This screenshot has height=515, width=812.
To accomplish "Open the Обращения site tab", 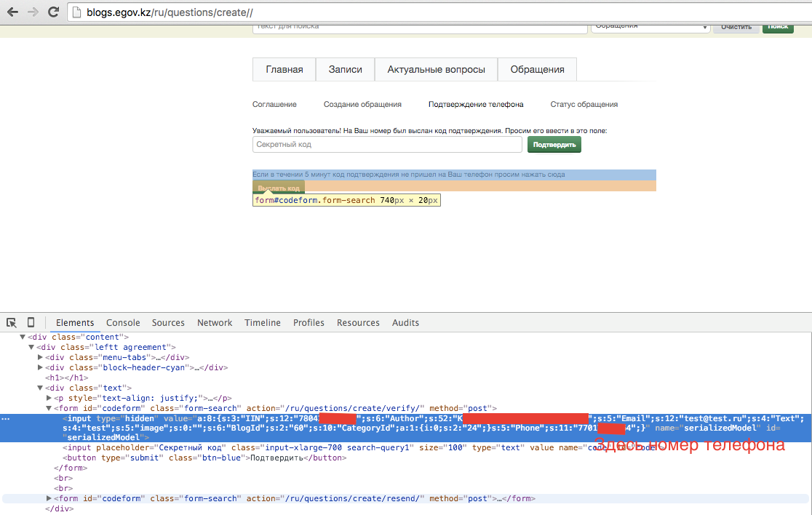I will tap(537, 69).
